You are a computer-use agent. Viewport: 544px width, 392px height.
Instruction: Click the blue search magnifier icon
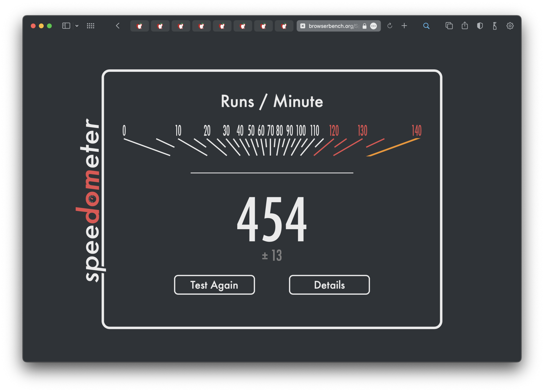coord(426,26)
